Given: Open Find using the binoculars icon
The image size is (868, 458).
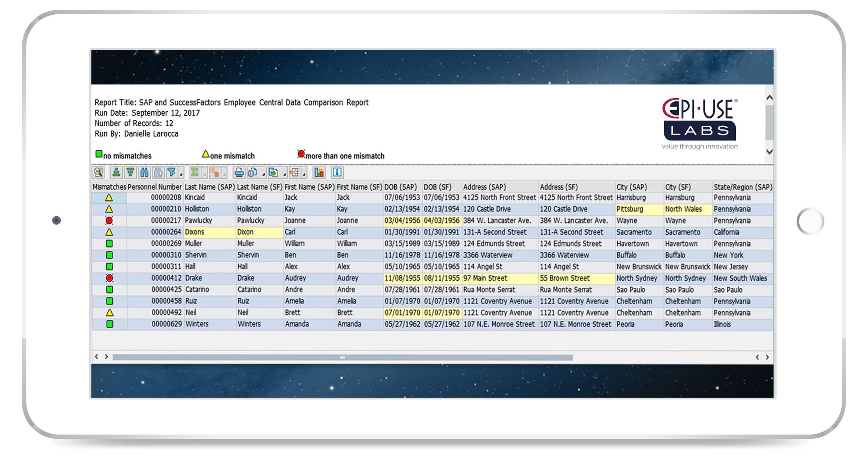Looking at the screenshot, I should pos(144,172).
